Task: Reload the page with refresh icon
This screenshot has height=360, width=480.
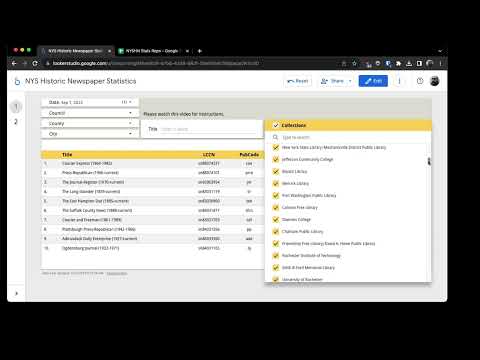Action: [35, 63]
